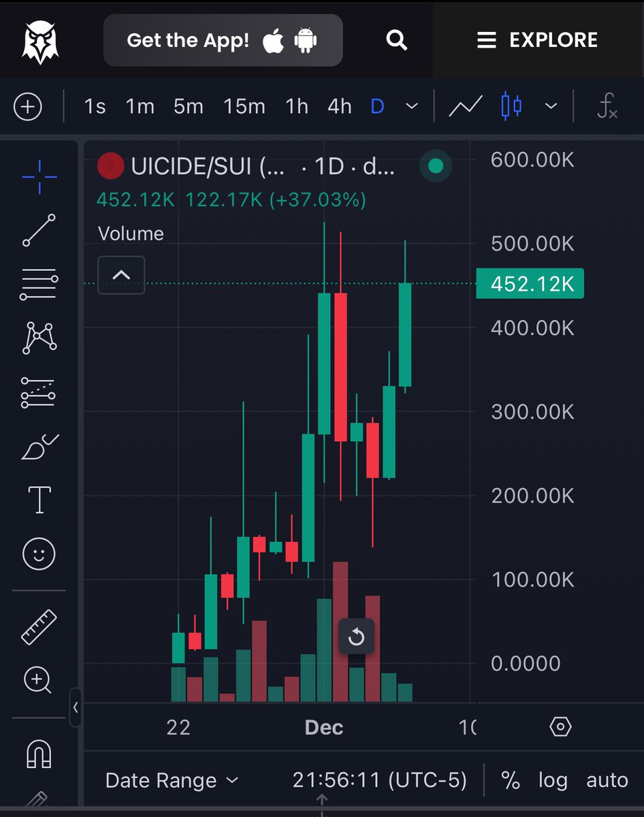Click the Dec date axis label
This screenshot has width=644, height=817.
click(324, 727)
